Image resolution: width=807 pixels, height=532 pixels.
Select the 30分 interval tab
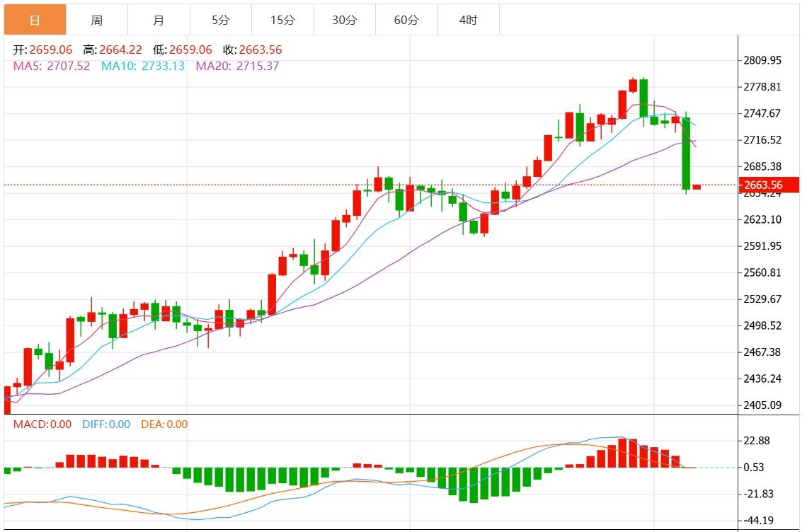(x=344, y=20)
